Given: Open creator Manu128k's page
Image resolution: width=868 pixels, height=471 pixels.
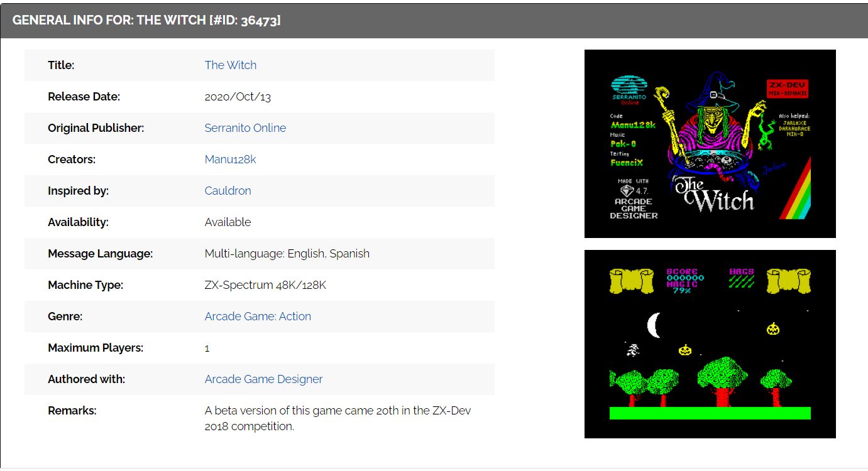Looking at the screenshot, I should point(230,160).
